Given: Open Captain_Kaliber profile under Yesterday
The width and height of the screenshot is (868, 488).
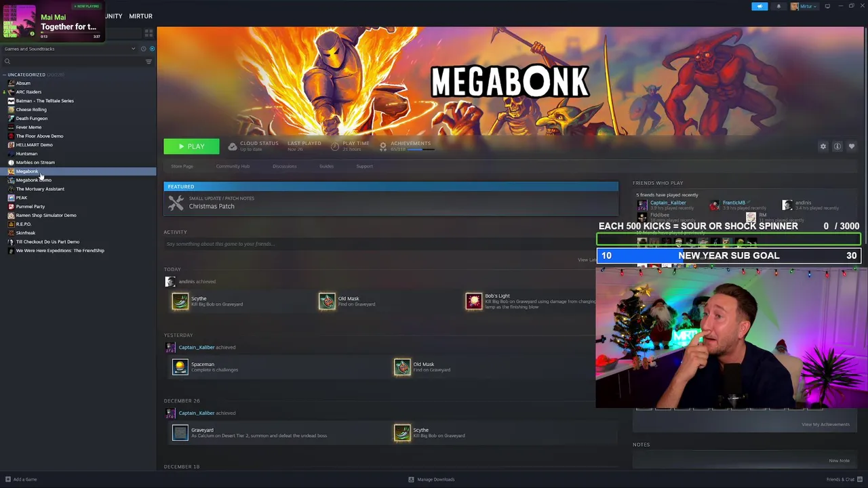Looking at the screenshot, I should click(x=197, y=347).
